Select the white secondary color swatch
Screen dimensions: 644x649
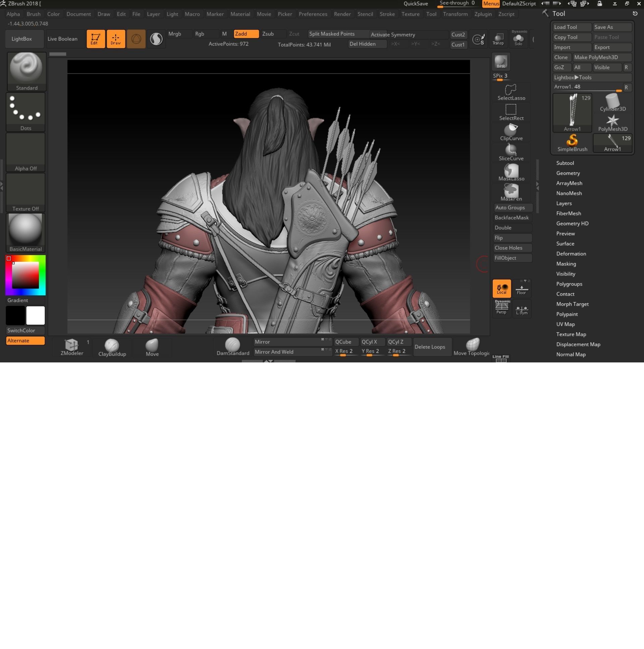pyautogui.click(x=36, y=315)
